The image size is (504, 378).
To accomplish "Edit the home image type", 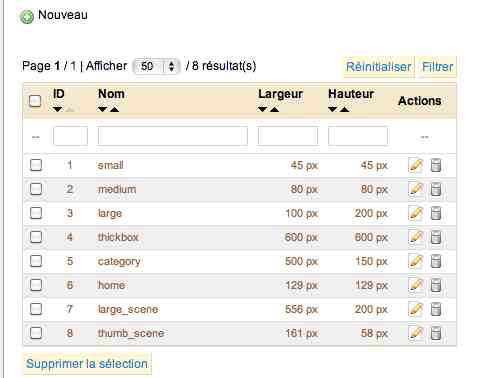I will [x=416, y=285].
